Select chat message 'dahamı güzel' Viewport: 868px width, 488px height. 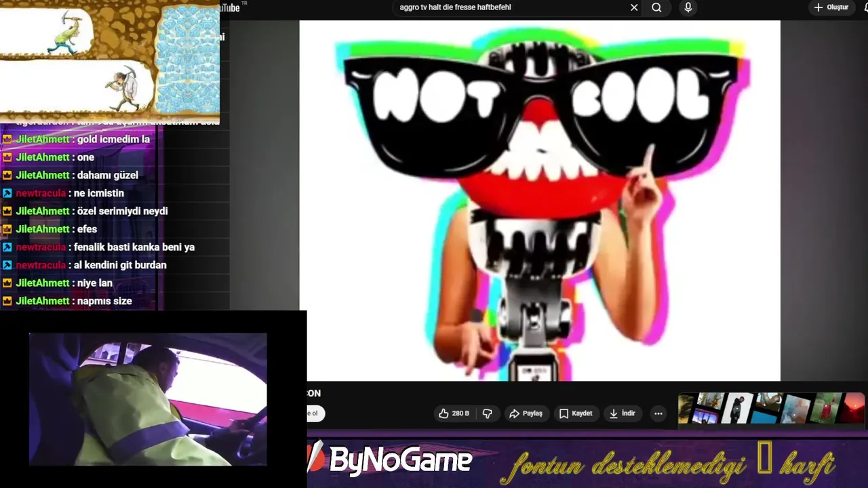[x=107, y=175]
